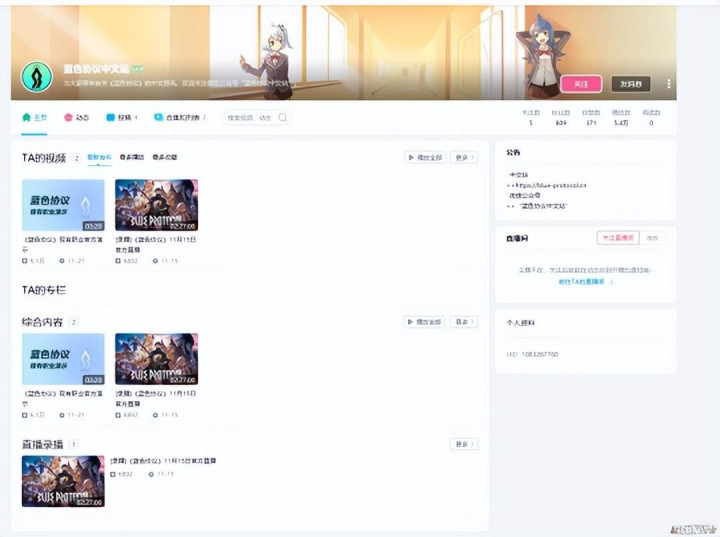
Task: Click Play All in TA的视频 section
Action: tap(425, 158)
